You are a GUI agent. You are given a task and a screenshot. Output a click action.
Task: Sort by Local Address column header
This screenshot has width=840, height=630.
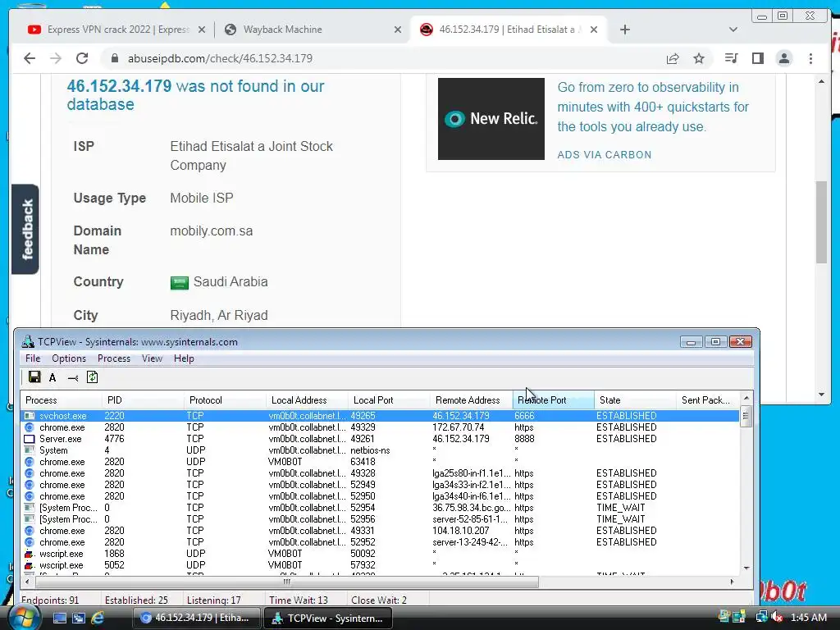point(308,400)
